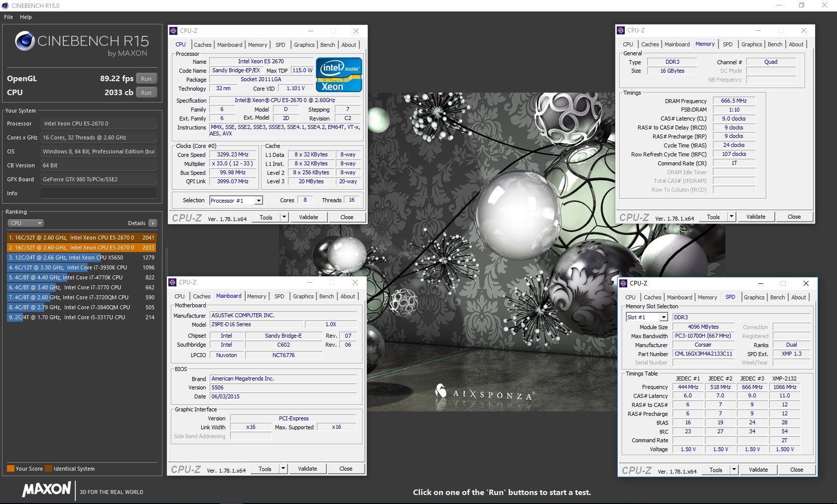Click the Cinebench app icon in title bar
The width and height of the screenshot is (837, 504).
pyautogui.click(x=5, y=5)
